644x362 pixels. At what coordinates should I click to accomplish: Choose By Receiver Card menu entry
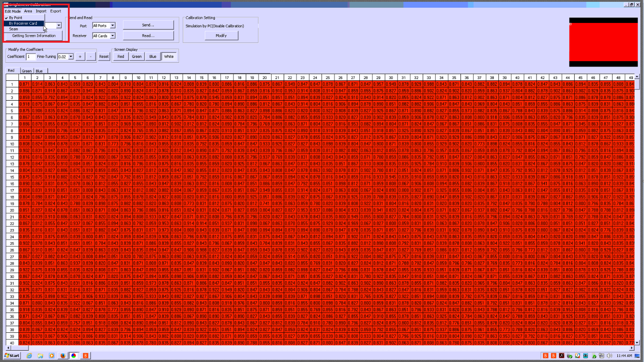tap(23, 23)
